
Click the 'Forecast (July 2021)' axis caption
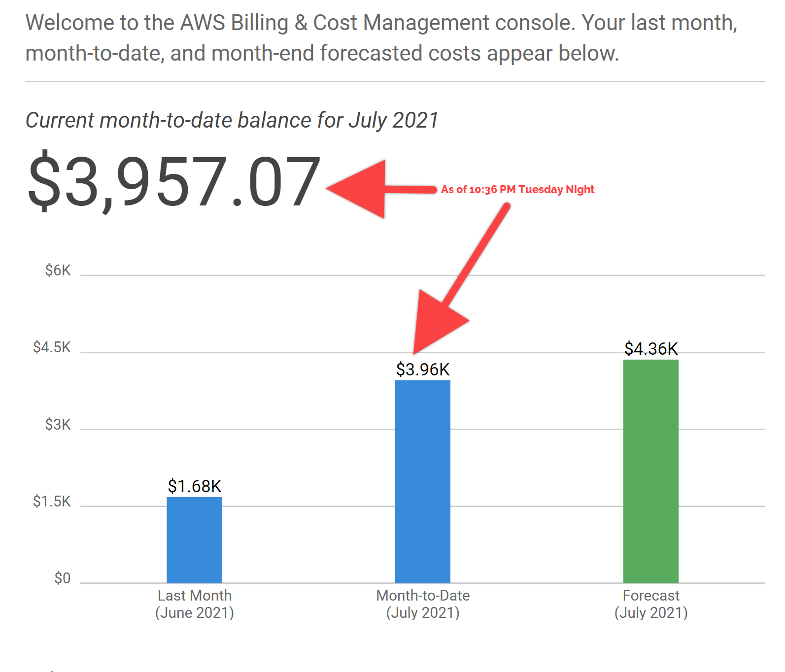651,604
